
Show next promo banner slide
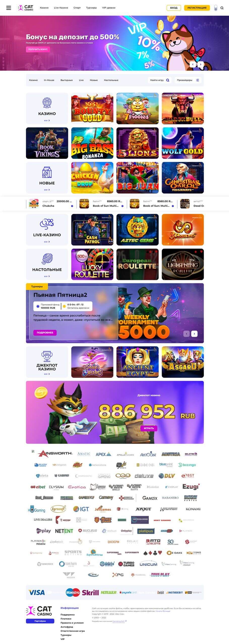point(201,64)
